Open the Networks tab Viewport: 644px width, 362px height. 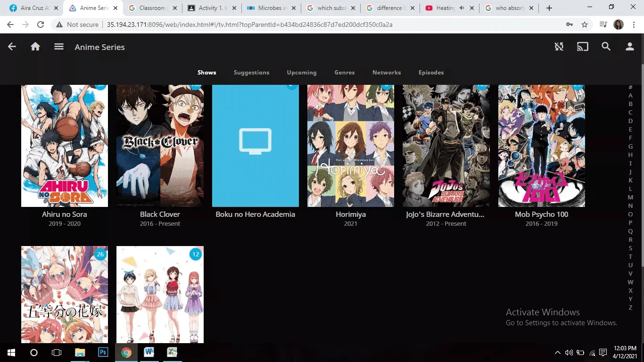point(387,73)
